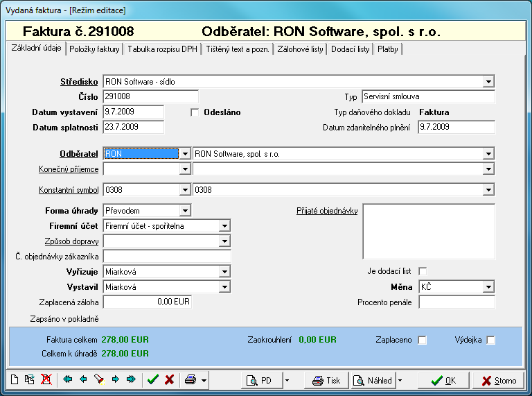This screenshot has width=532, height=396.
Task: Go to previous record with single left arrow
Action: [x=83, y=379]
